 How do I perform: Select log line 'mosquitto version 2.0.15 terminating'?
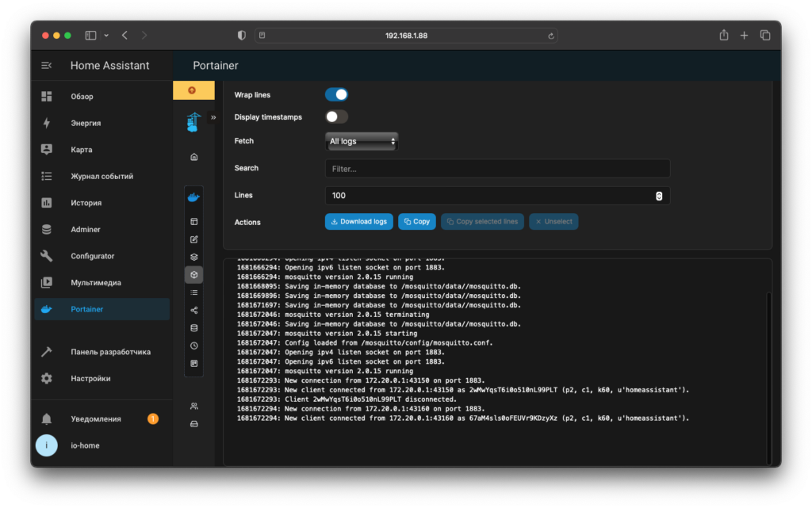pos(333,315)
